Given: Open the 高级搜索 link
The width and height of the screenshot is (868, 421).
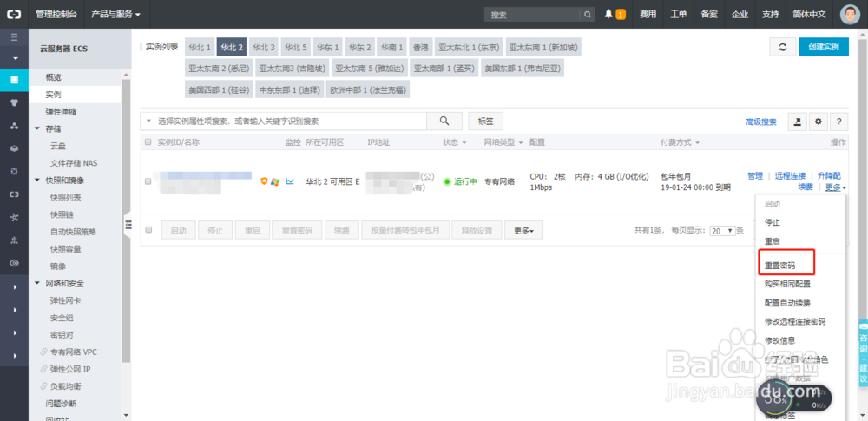Looking at the screenshot, I should coord(761,122).
